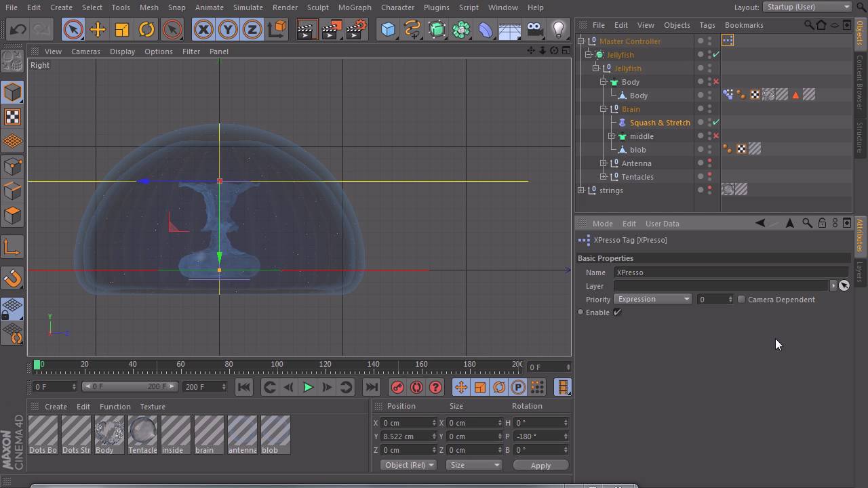
Task: Click the Record Active Objects button
Action: pyautogui.click(x=398, y=387)
